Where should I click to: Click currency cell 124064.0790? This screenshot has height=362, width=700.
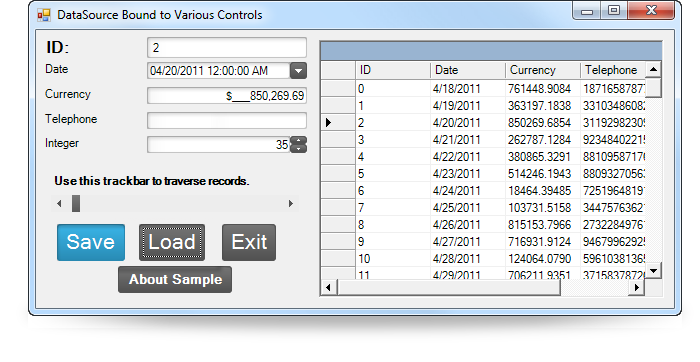543,258
